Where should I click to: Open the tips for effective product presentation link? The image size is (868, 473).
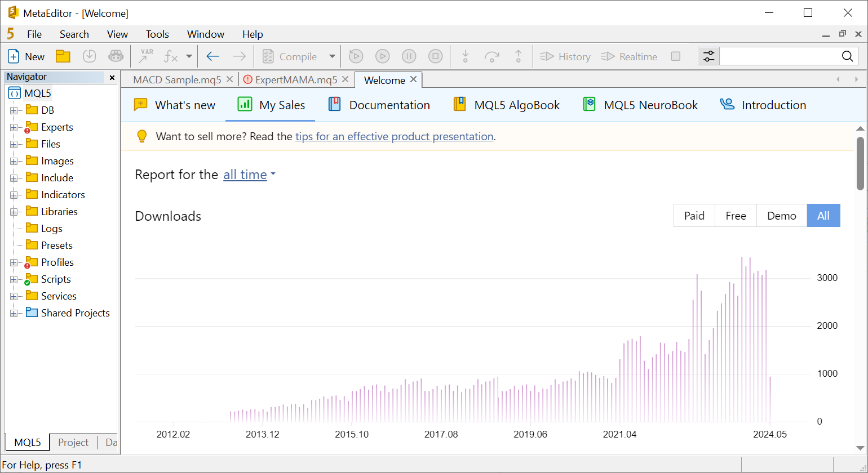pos(395,136)
